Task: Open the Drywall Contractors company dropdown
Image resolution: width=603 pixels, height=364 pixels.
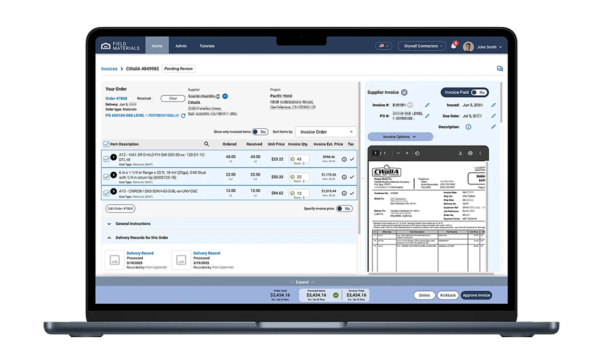Action: click(x=422, y=46)
